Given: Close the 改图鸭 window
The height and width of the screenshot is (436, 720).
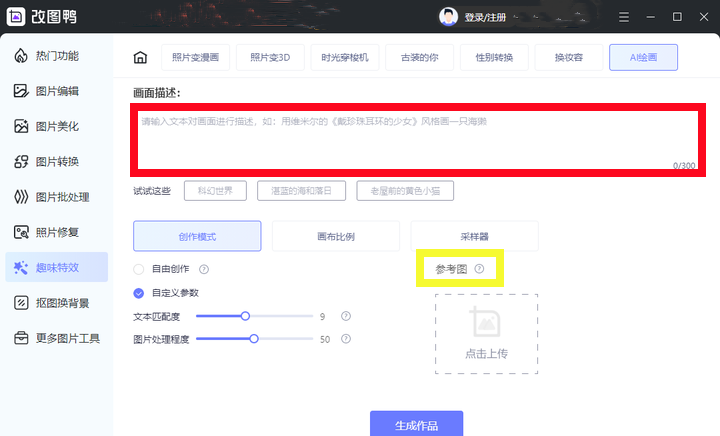Looking at the screenshot, I should pos(704,17).
